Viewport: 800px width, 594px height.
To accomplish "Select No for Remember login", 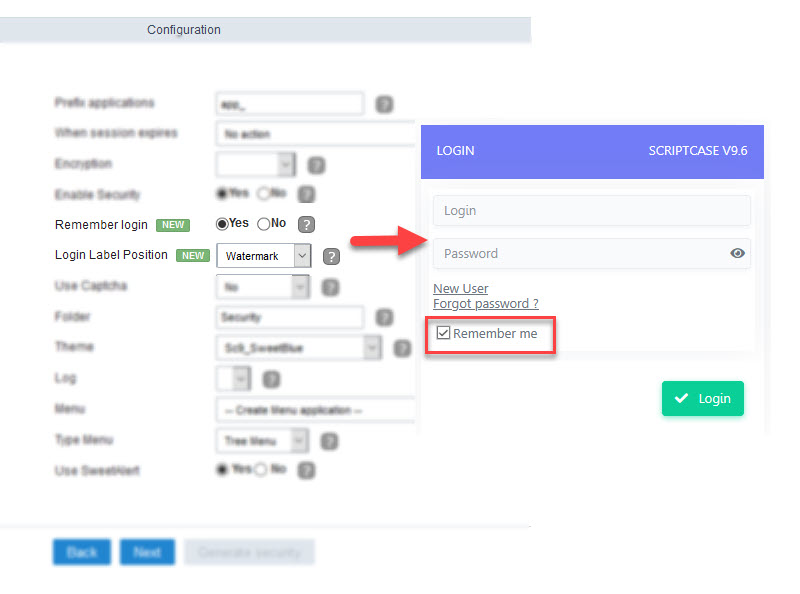I will 263,224.
